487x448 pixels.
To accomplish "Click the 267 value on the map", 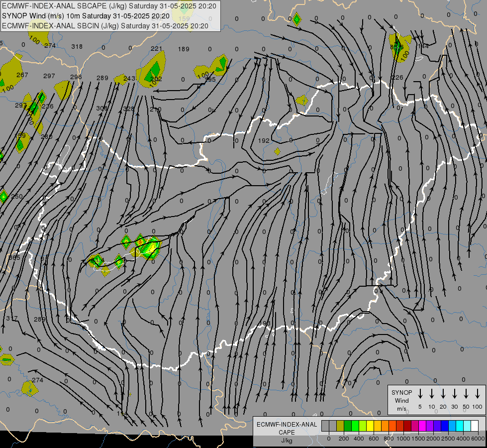I will [x=22, y=75].
